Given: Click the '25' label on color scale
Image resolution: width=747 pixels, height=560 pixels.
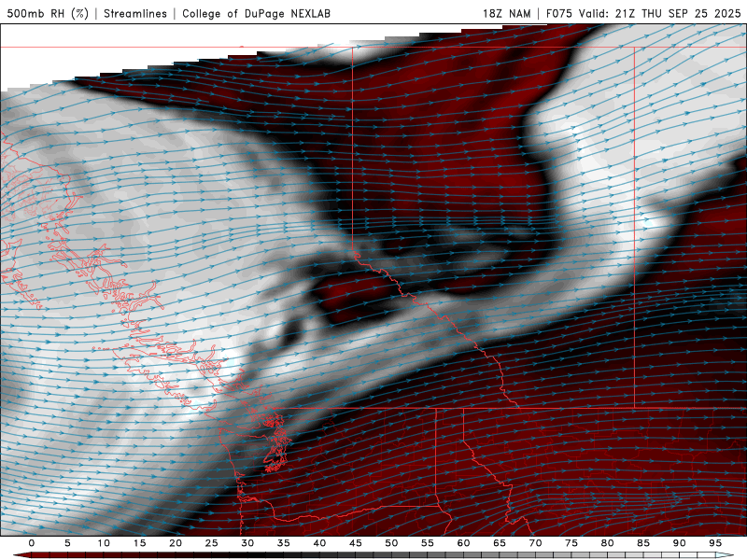Looking at the screenshot, I should [x=212, y=543].
